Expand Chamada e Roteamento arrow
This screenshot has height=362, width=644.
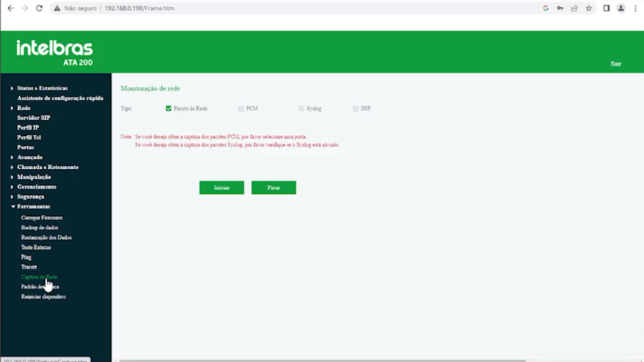tap(12, 167)
